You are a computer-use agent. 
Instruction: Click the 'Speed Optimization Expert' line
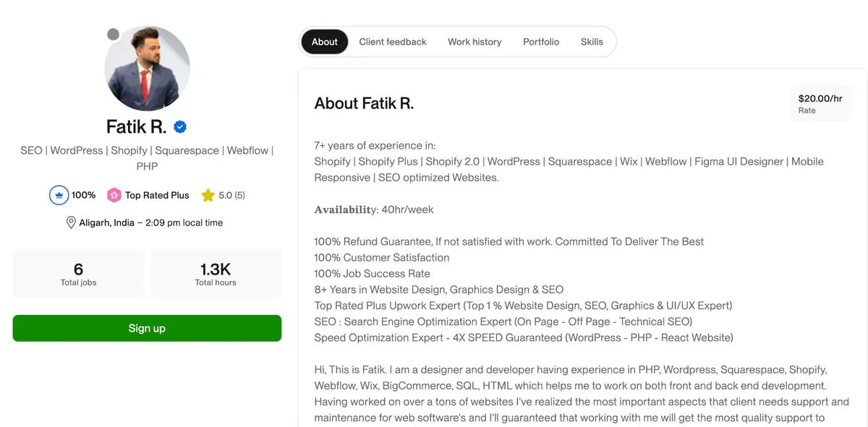(x=524, y=337)
